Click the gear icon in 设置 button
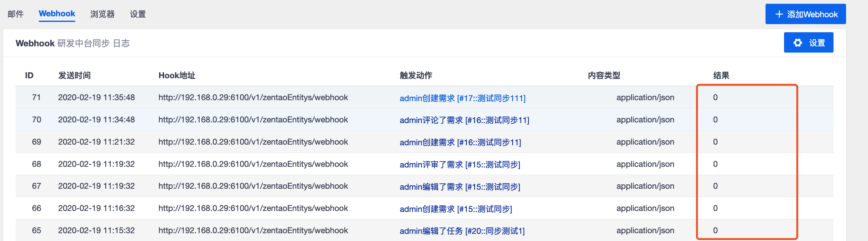Image resolution: width=868 pixels, height=241 pixels. (x=797, y=43)
